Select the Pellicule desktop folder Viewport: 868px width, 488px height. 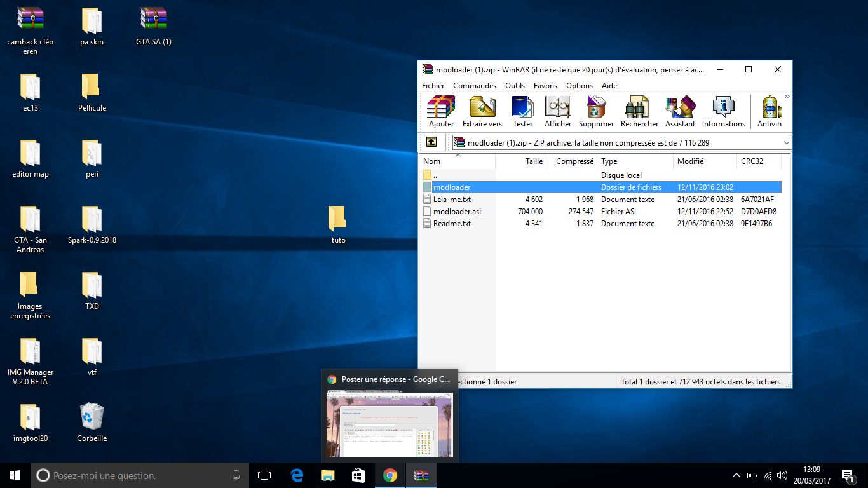pos(92,93)
